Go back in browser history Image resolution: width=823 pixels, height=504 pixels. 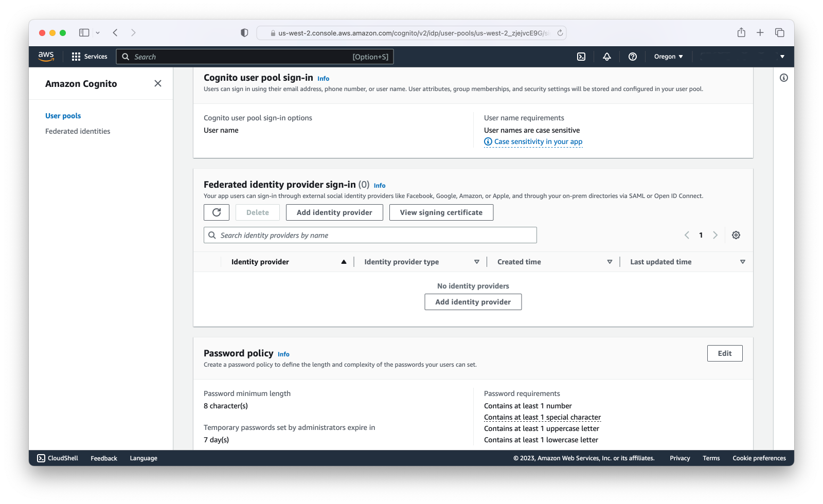[x=115, y=33]
